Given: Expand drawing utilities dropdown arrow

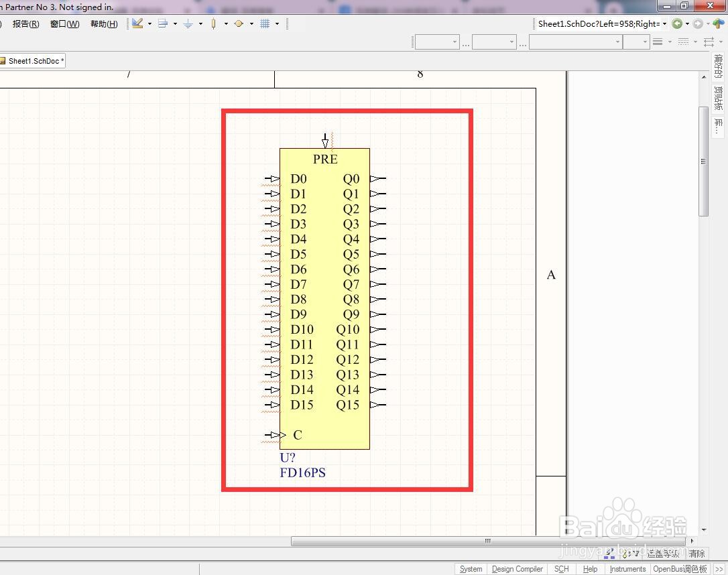Looking at the screenshot, I should 149,23.
